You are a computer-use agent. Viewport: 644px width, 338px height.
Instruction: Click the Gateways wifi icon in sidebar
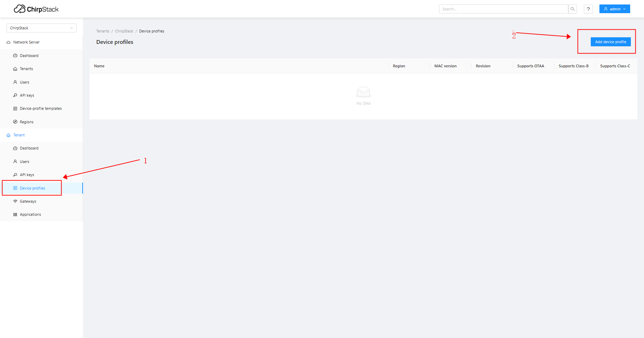[15, 201]
